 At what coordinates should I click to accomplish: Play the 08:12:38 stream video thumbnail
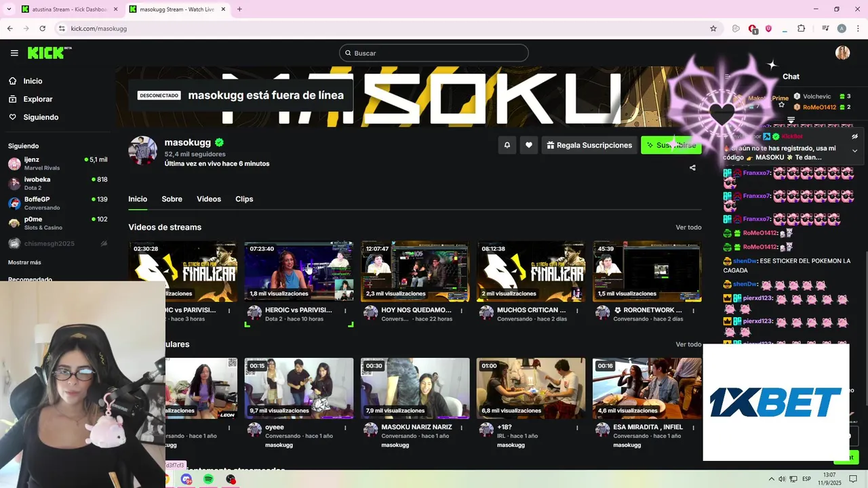click(531, 271)
